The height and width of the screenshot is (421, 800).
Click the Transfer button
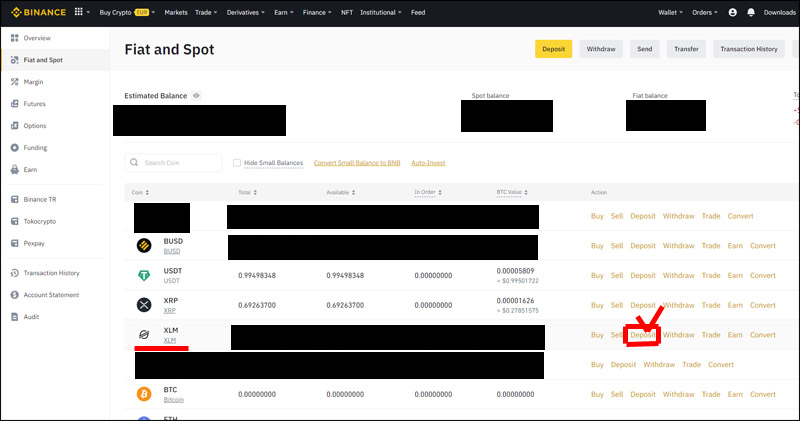(x=686, y=49)
